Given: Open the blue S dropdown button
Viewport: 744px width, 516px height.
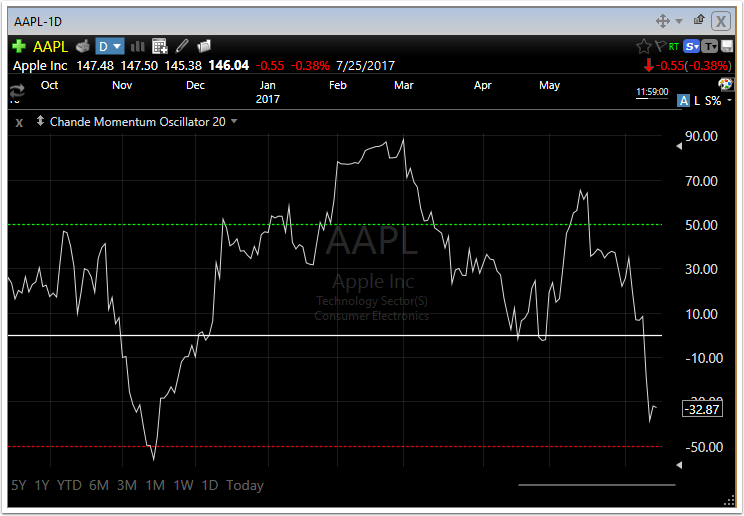Looking at the screenshot, I should (x=691, y=47).
